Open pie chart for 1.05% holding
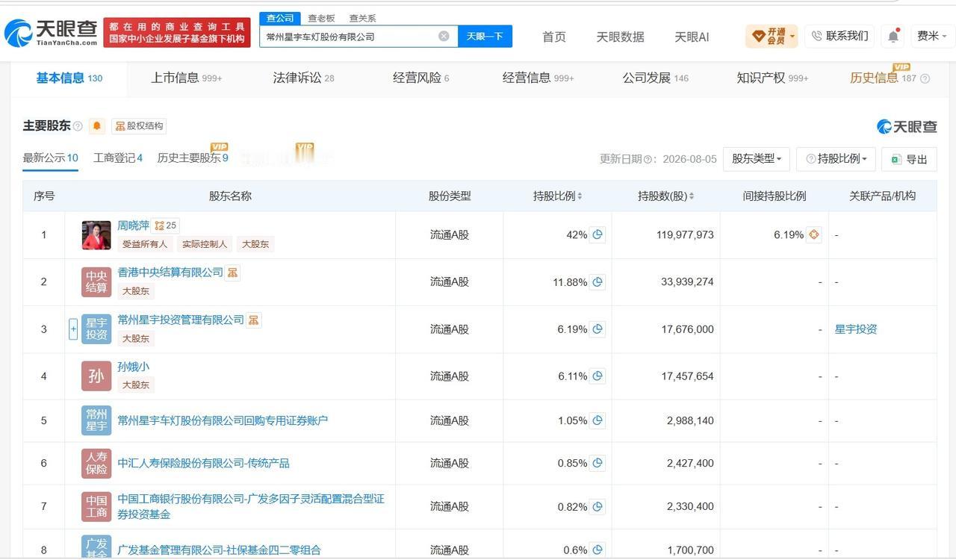The width and height of the screenshot is (956, 560). point(597,420)
